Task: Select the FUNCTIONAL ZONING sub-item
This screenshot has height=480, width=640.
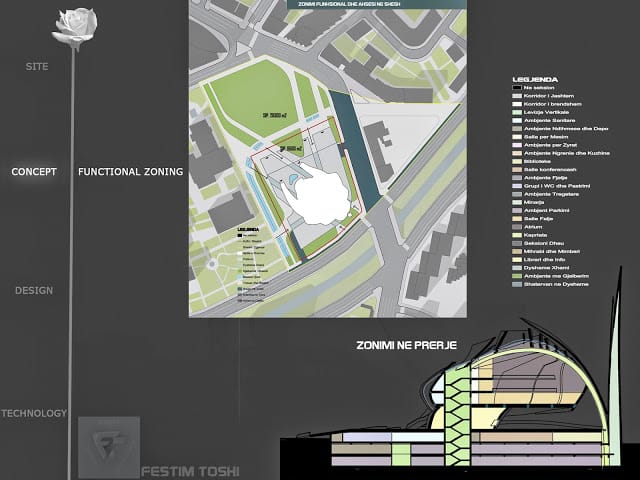Action: tap(131, 172)
